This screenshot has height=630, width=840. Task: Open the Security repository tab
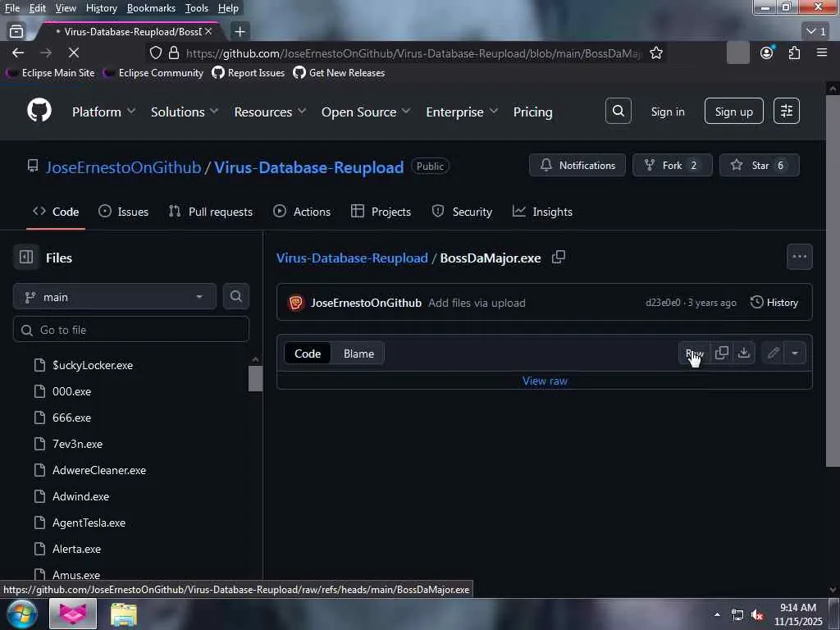pos(462,212)
